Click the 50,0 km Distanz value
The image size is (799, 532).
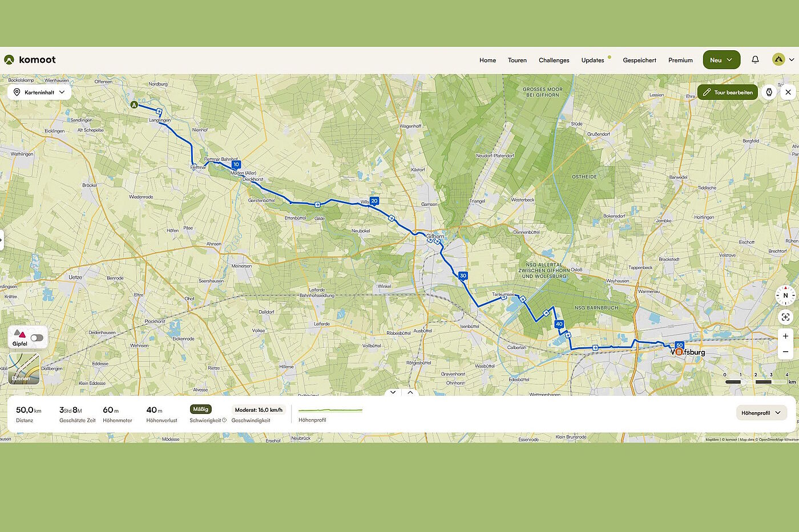tap(29, 410)
